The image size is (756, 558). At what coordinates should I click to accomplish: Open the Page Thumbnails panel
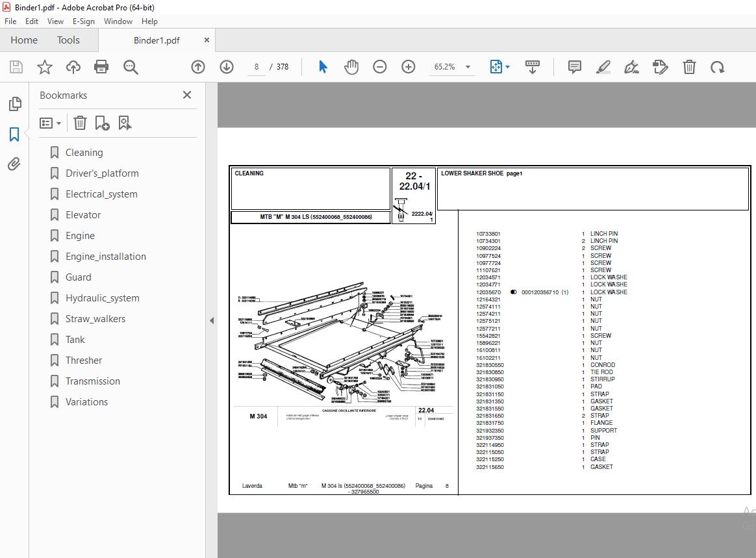point(14,104)
